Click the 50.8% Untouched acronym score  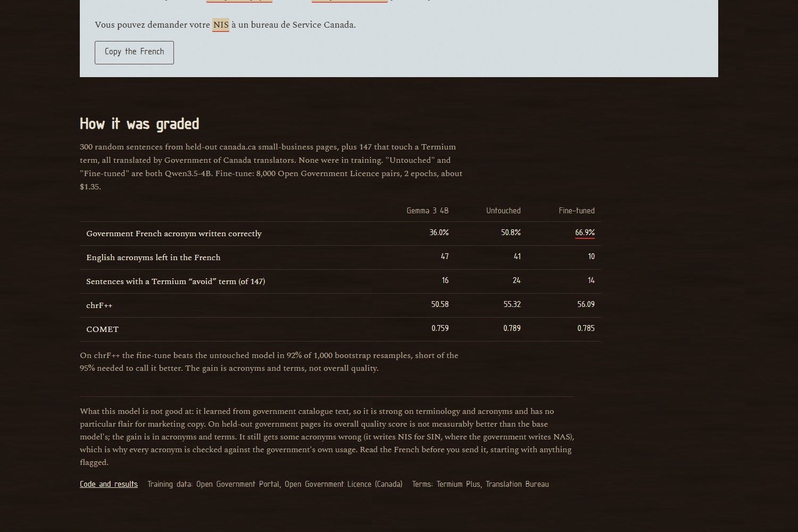511,232
